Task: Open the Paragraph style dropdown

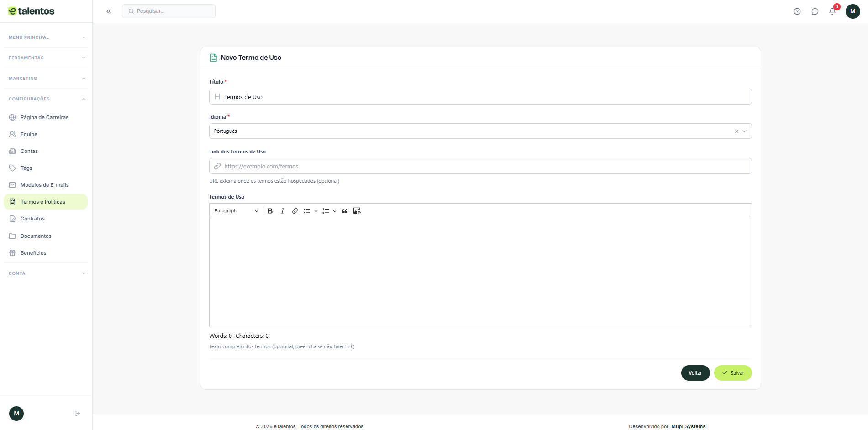Action: pyautogui.click(x=236, y=211)
